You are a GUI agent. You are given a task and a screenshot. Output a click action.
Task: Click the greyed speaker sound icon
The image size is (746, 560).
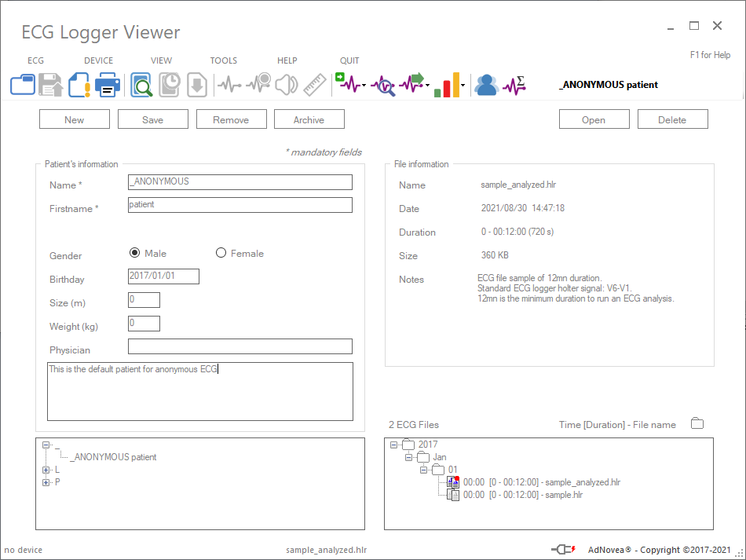click(x=287, y=85)
